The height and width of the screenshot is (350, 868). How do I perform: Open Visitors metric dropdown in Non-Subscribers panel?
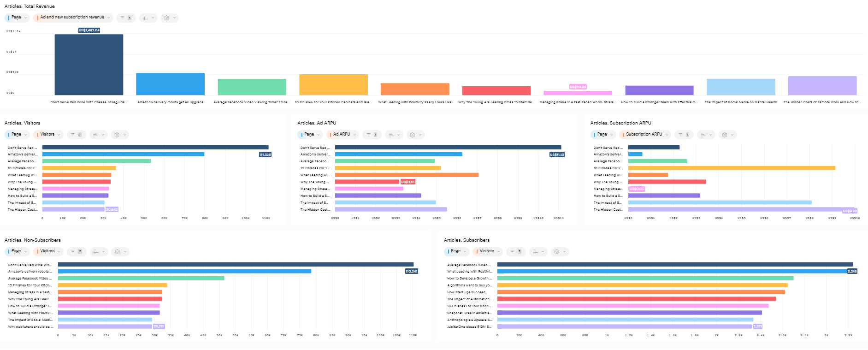point(48,251)
